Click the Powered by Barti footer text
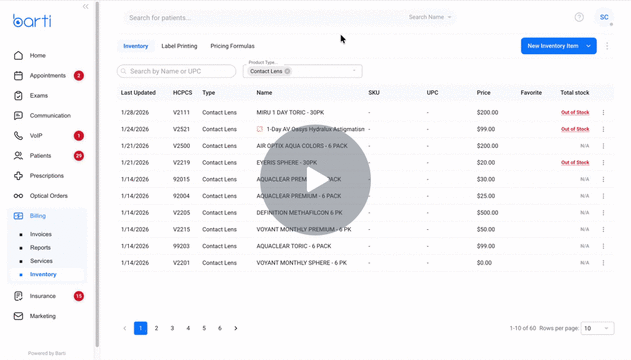 pos(47,353)
